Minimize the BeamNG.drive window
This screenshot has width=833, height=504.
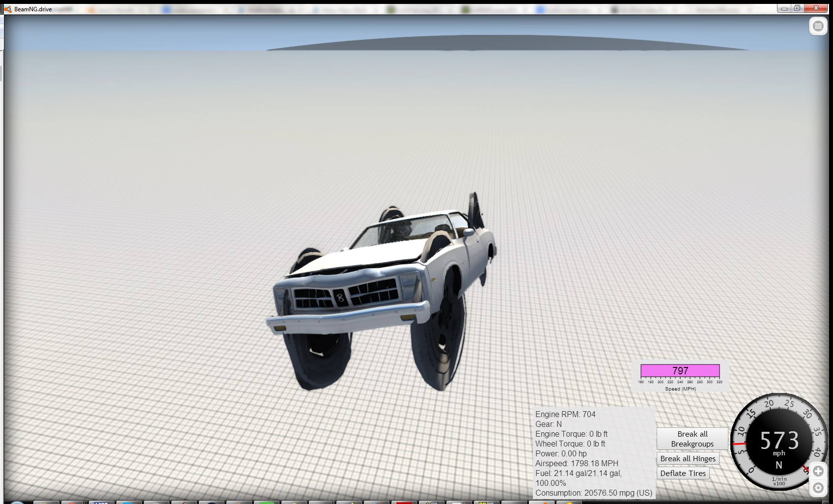pyautogui.click(x=784, y=8)
